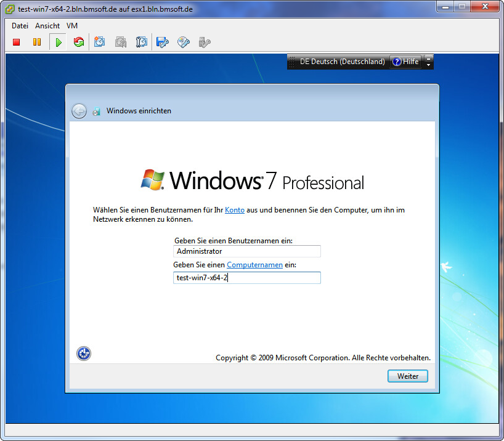The height and width of the screenshot is (441, 504).
Task: Open the Konto help link
Action: pyautogui.click(x=235, y=210)
